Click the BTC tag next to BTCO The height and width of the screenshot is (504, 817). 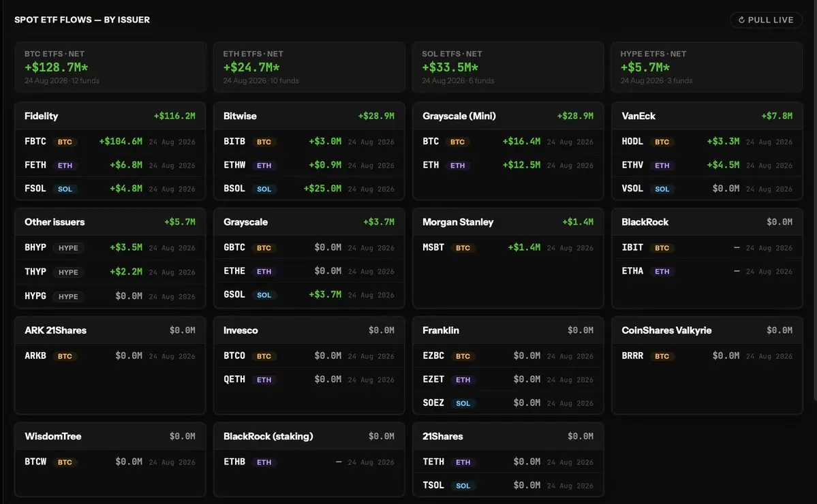[x=264, y=357]
